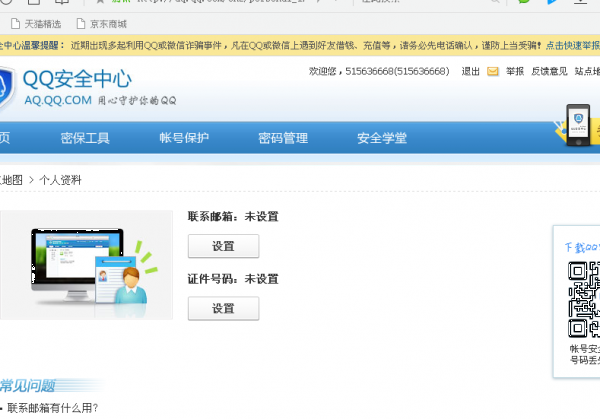Screen dimensions: 600x419
Task: Click the 常见问题 heading
Action: 28,386
